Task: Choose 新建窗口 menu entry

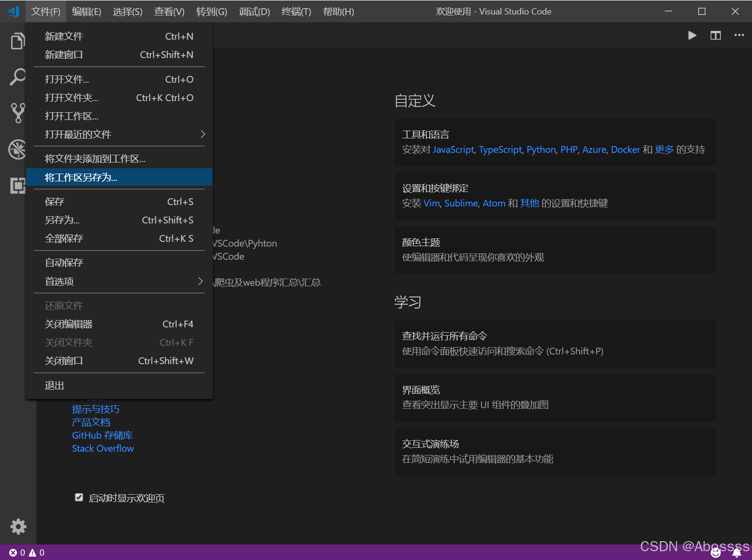Action: pos(119,55)
